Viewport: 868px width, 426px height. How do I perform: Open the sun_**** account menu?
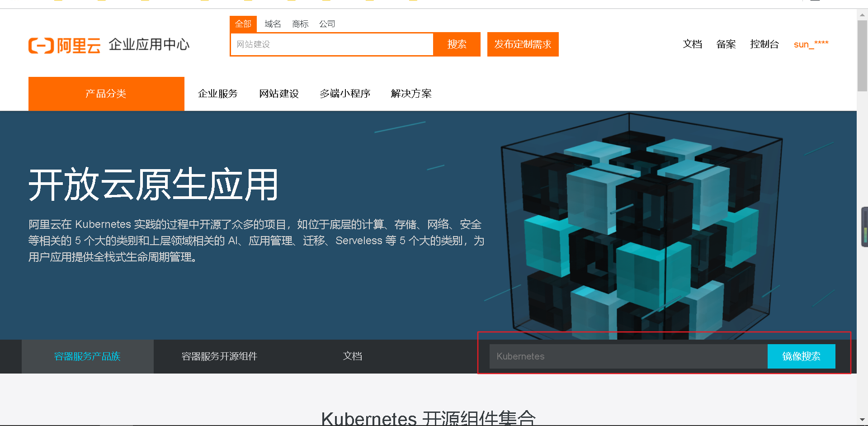(811, 44)
